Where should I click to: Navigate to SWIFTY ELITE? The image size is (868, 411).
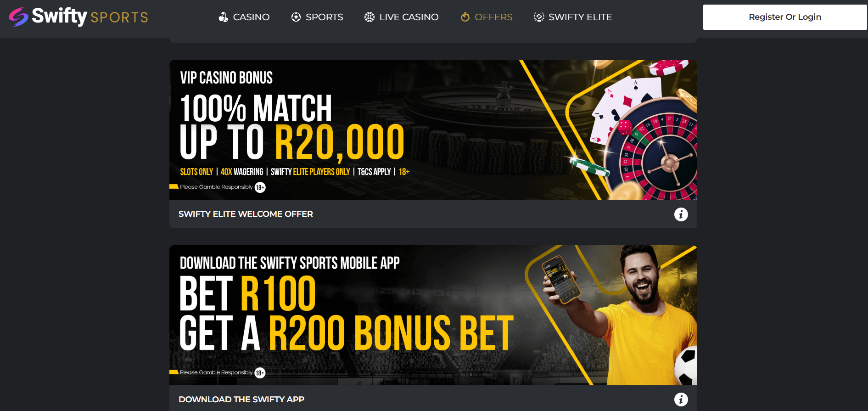pyautogui.click(x=580, y=17)
